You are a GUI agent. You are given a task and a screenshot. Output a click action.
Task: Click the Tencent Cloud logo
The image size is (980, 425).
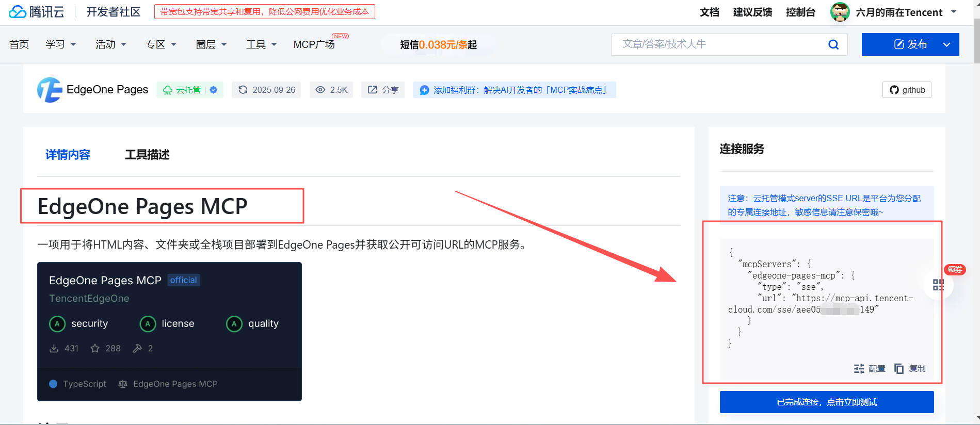click(x=36, y=12)
